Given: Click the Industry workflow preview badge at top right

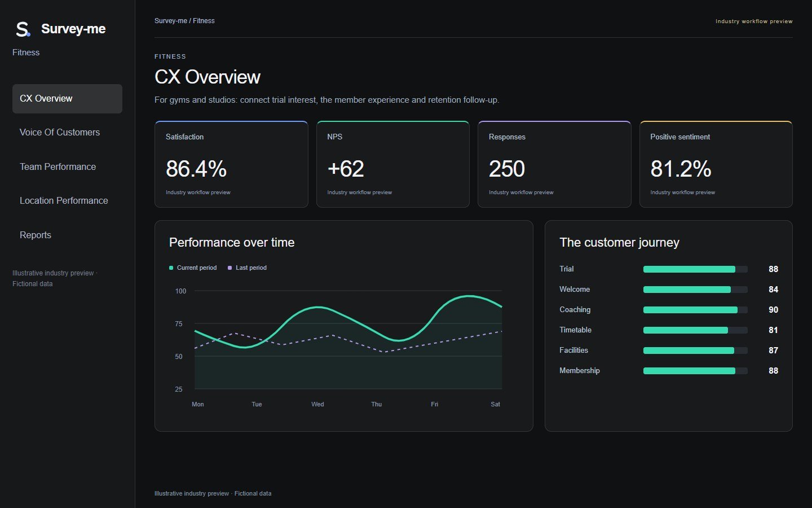Looking at the screenshot, I should click(754, 21).
